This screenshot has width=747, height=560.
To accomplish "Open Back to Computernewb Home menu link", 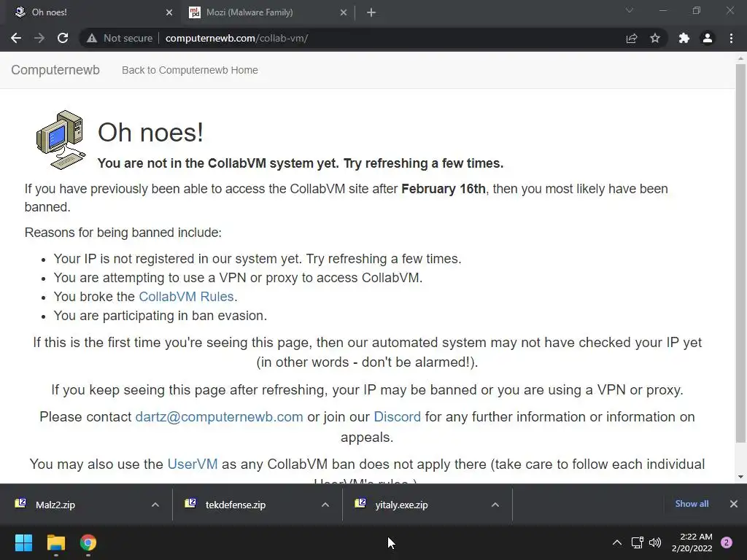I will click(190, 70).
